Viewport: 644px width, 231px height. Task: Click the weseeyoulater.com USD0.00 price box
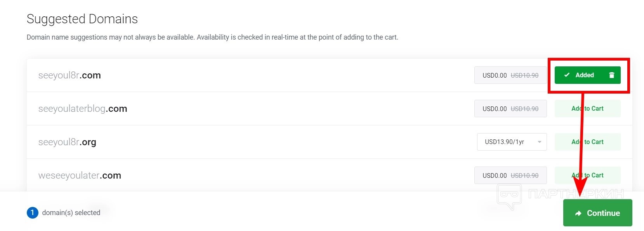tap(510, 175)
